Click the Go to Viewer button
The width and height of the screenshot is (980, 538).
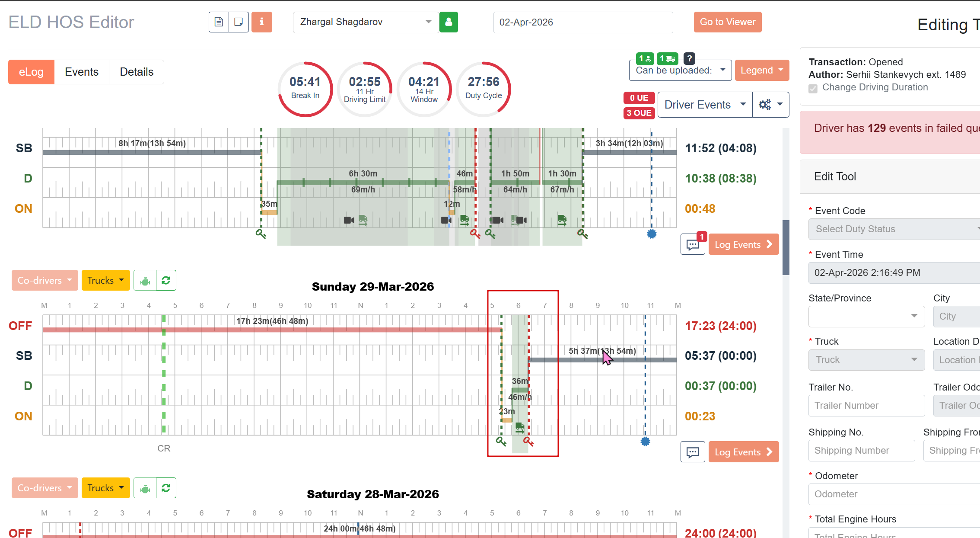point(728,22)
